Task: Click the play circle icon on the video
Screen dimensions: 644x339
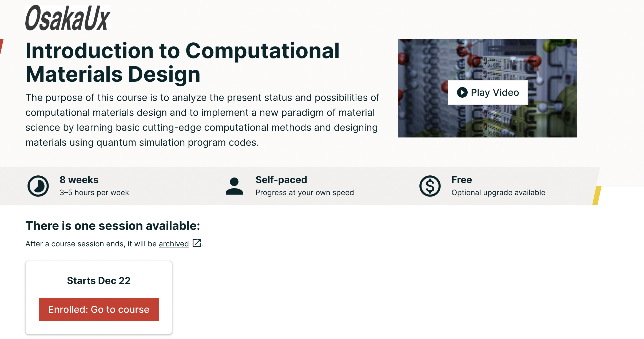Action: 462,92
